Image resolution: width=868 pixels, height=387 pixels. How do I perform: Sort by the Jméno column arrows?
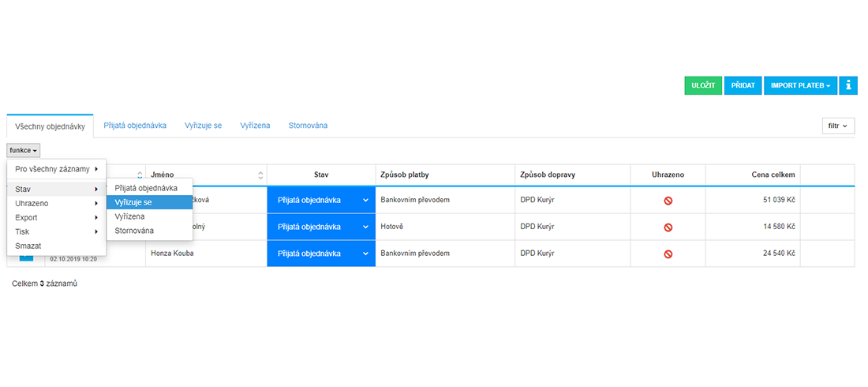coord(260,175)
